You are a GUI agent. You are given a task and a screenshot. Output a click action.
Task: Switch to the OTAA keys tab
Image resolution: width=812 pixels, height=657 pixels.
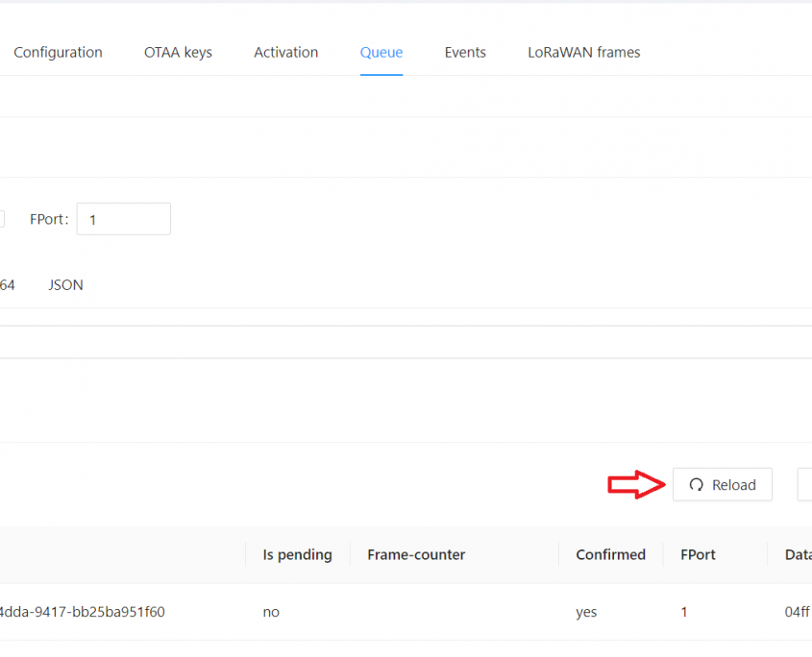178,53
